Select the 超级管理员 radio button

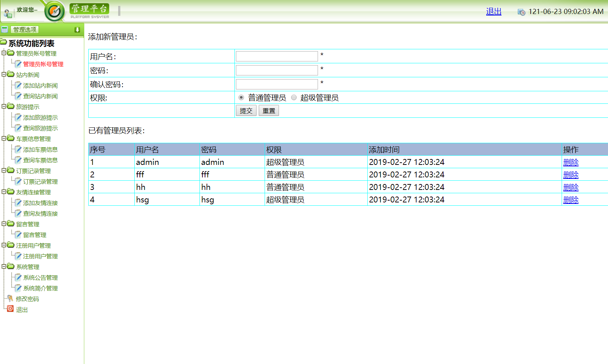pos(294,97)
